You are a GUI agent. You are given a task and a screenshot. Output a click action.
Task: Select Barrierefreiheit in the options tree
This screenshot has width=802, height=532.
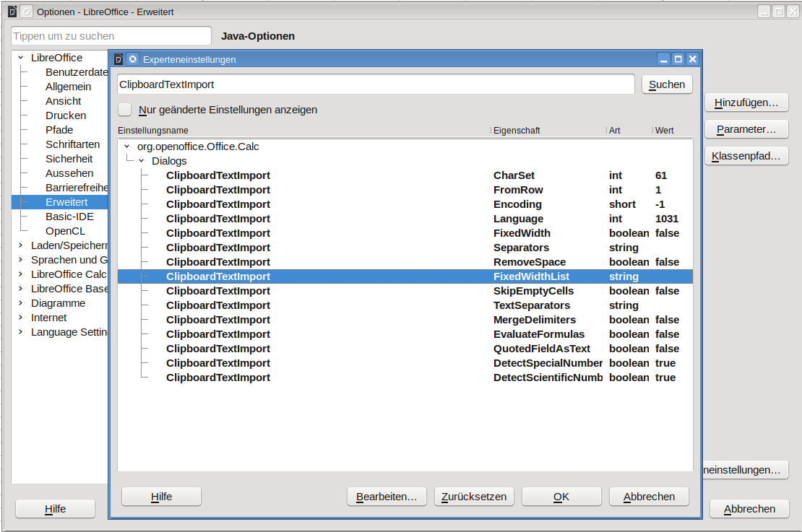tap(77, 188)
